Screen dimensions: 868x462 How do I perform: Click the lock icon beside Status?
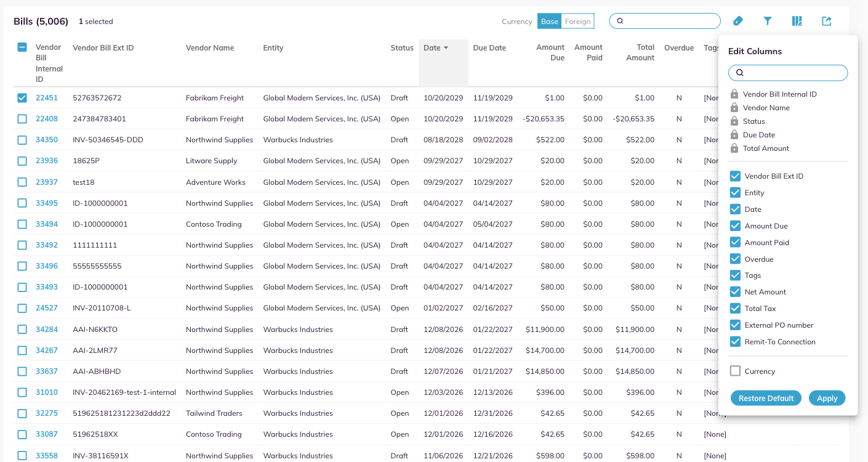734,121
